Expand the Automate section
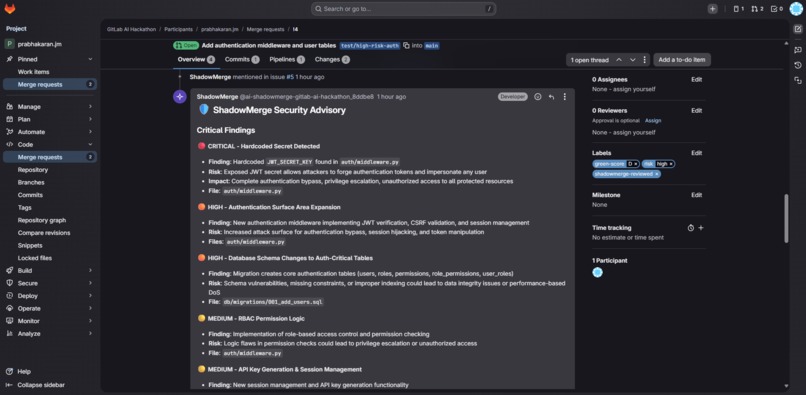Image resolution: width=806 pixels, height=395 pixels. pyautogui.click(x=50, y=132)
